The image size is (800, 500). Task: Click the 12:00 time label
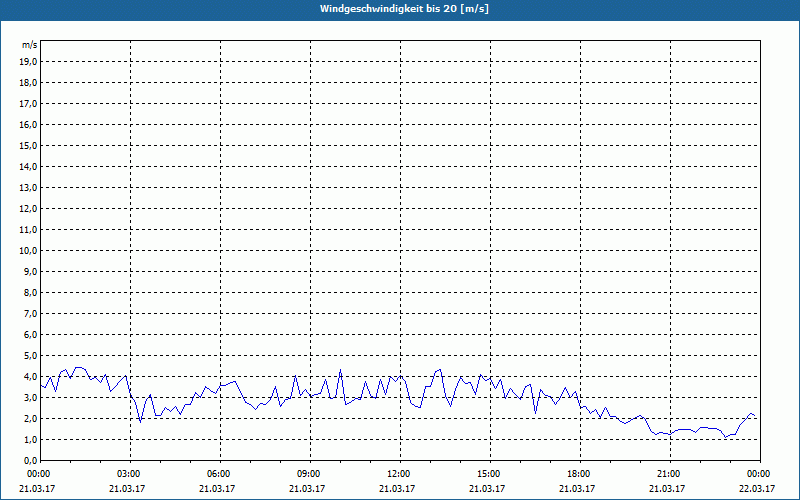400,474
